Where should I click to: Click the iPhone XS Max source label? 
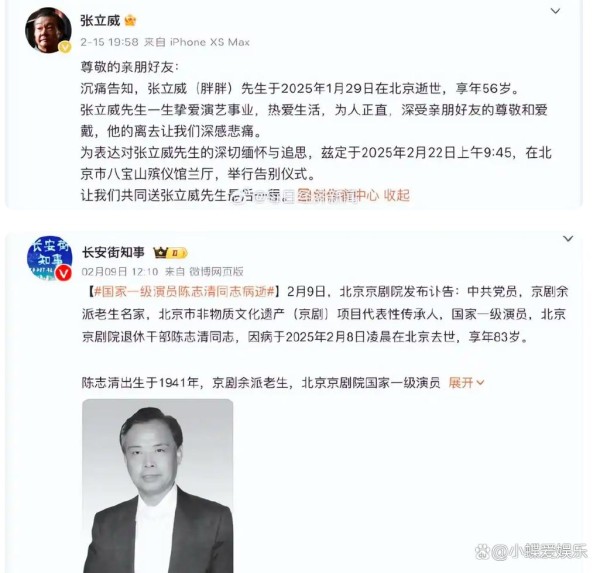pyautogui.click(x=210, y=42)
